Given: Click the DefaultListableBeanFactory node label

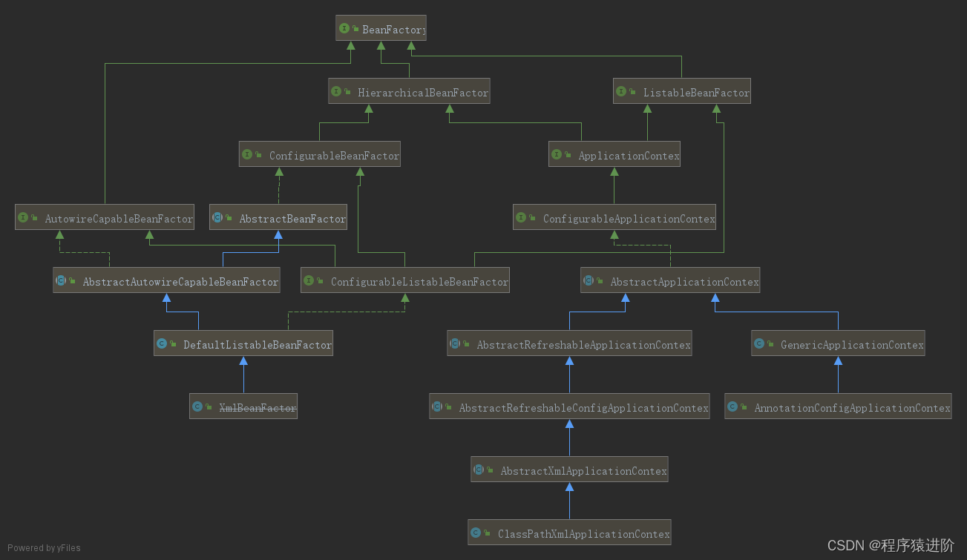Looking at the screenshot, I should [x=258, y=345].
